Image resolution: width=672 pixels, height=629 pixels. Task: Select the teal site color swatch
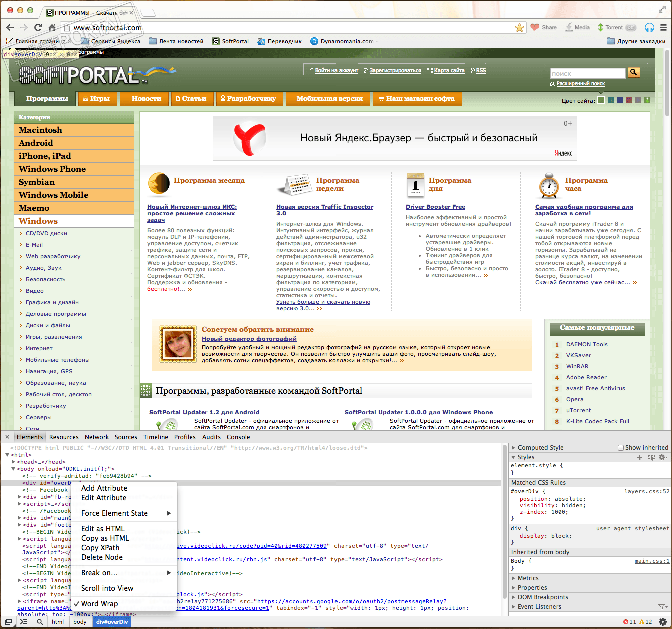coord(611,100)
